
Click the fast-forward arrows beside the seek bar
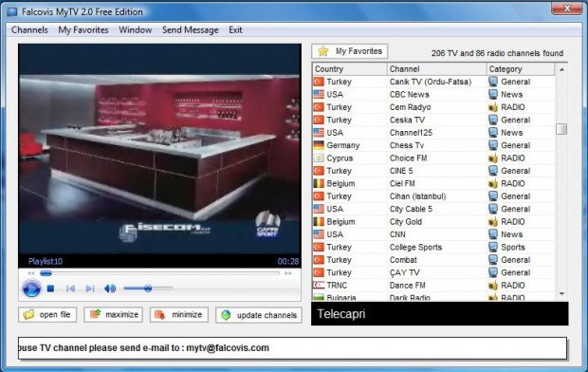[x=287, y=273]
